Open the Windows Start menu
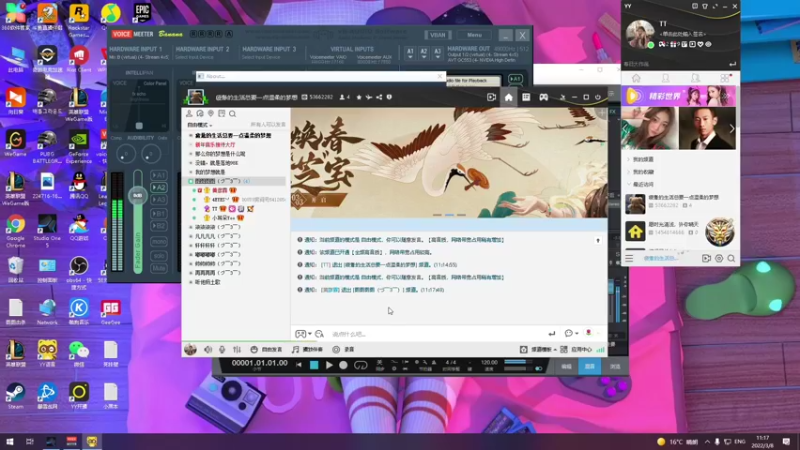 10,441
